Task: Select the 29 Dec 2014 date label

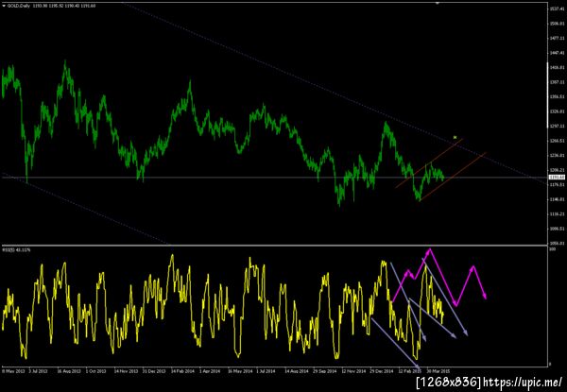Action: 382,370
